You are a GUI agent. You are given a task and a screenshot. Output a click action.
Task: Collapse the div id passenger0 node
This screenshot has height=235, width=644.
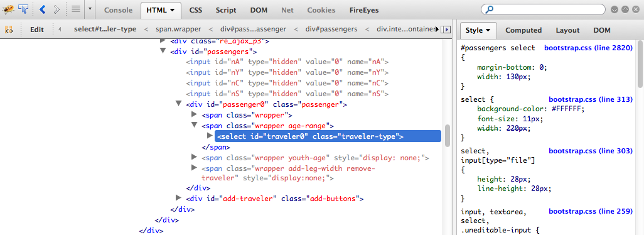point(179,104)
